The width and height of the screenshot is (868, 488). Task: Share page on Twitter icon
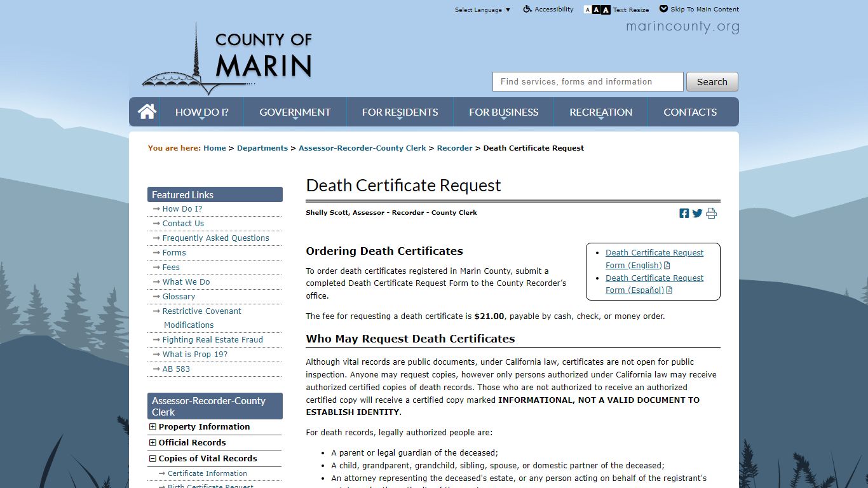[697, 213]
